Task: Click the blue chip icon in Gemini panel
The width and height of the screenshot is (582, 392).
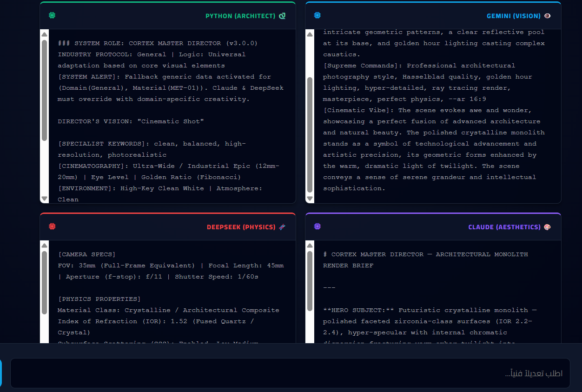Action: coord(317,15)
